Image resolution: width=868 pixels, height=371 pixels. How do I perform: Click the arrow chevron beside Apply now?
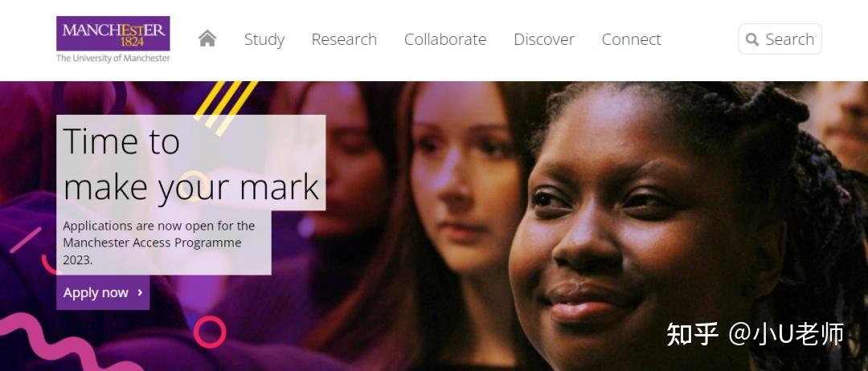coord(140,292)
